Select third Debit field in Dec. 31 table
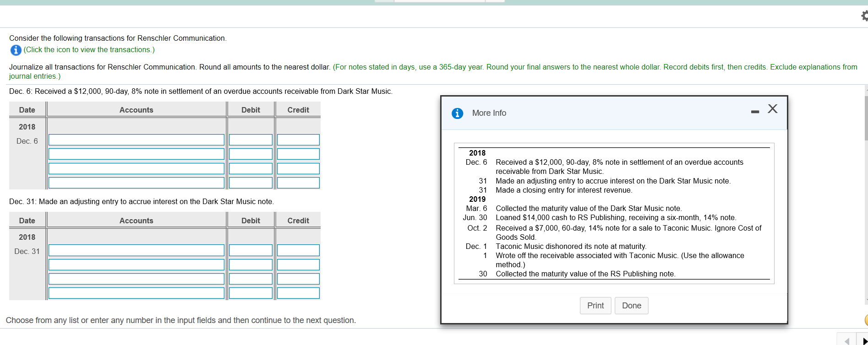Image resolution: width=868 pixels, height=345 pixels. coord(251,279)
